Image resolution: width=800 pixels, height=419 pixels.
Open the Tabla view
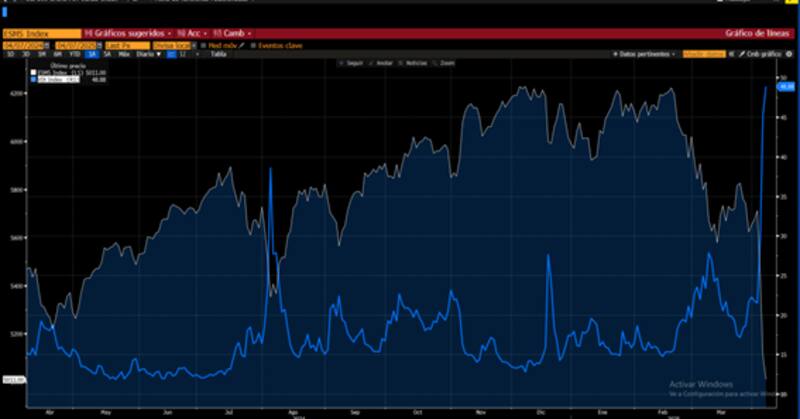(x=218, y=54)
